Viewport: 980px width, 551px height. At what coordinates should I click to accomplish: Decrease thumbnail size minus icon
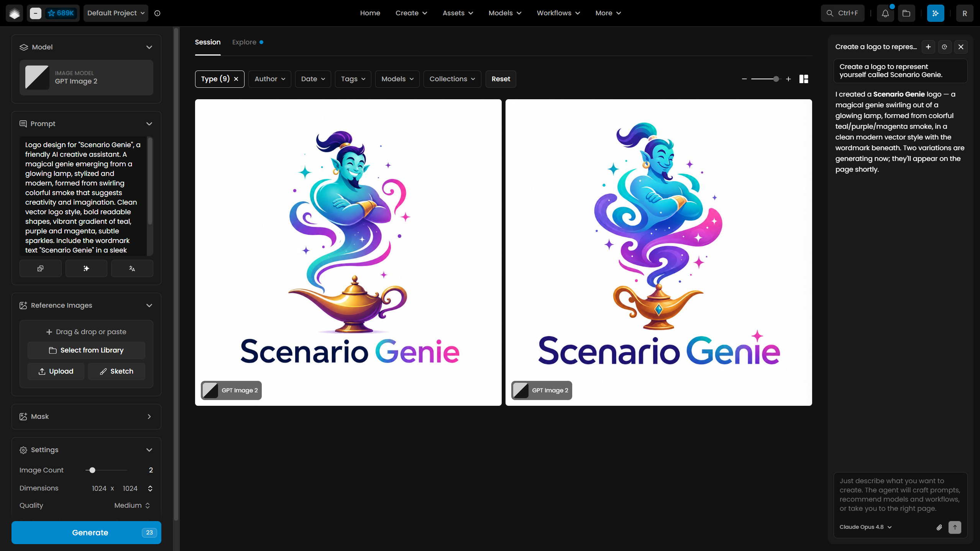pos(744,79)
